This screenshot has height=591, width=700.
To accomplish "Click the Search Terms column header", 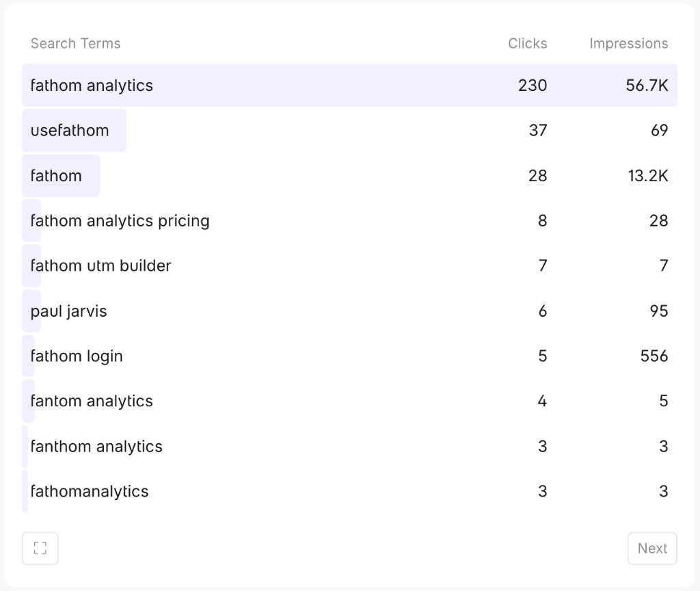I will pos(75,43).
